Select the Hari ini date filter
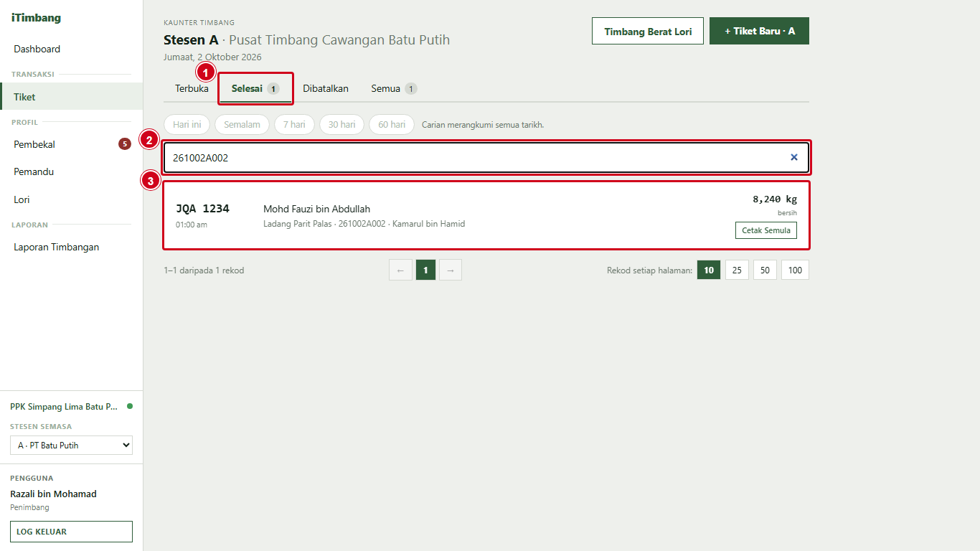This screenshot has width=980, height=551. (187, 124)
